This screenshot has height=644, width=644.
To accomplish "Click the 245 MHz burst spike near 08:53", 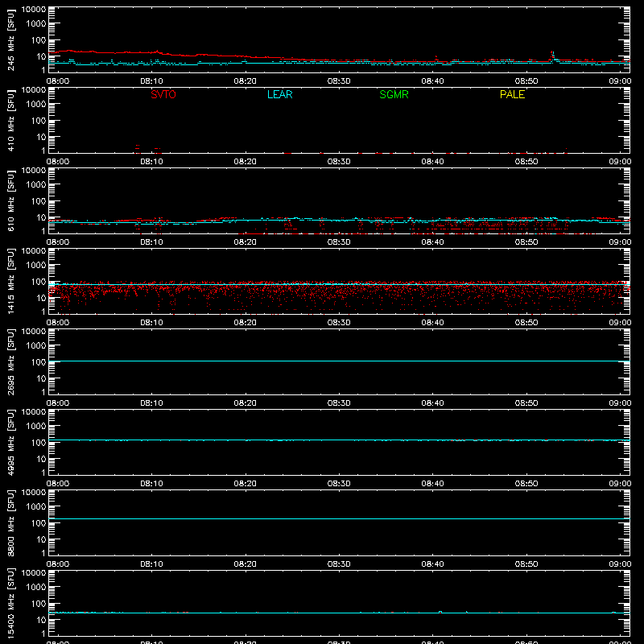I will point(552,56).
